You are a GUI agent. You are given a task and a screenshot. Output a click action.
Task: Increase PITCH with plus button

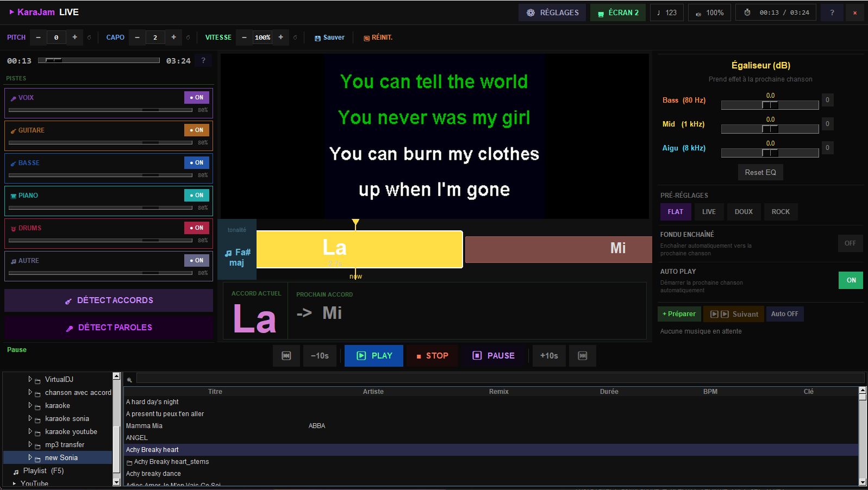(74, 37)
